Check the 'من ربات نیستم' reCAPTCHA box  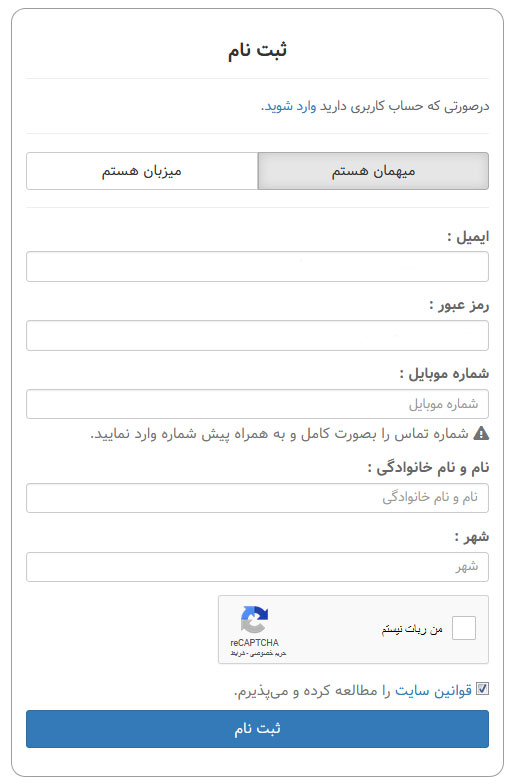pos(463,628)
